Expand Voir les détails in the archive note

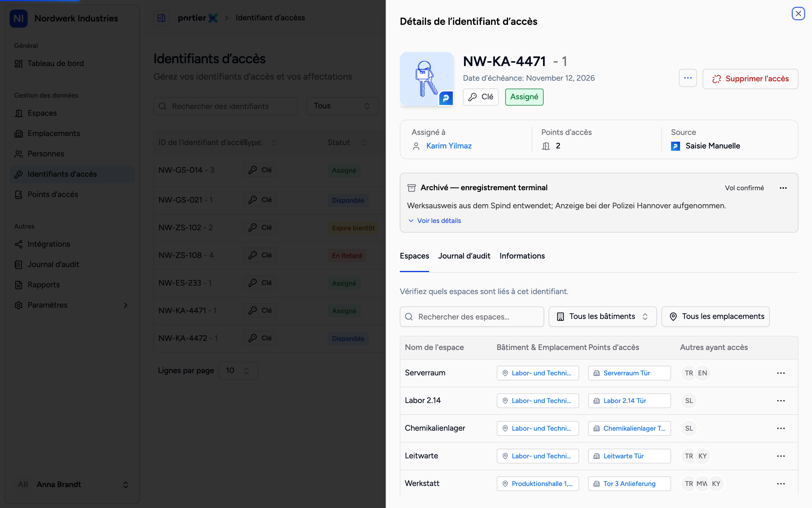434,221
